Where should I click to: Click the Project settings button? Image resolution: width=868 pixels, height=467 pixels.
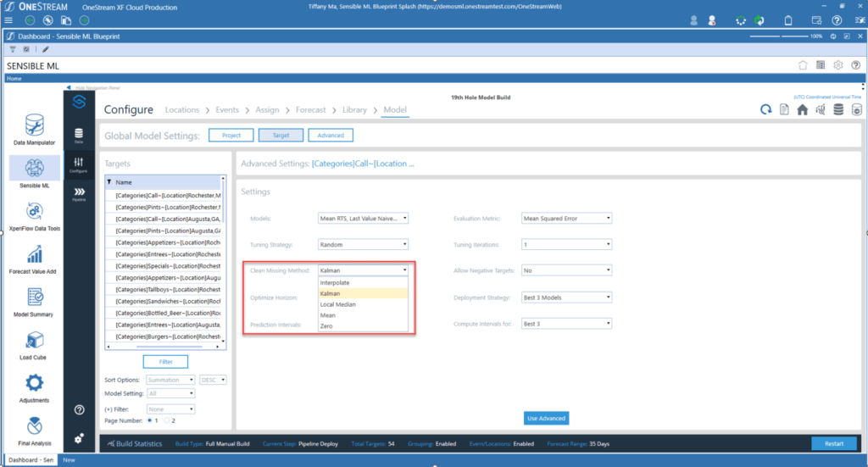pos(231,135)
